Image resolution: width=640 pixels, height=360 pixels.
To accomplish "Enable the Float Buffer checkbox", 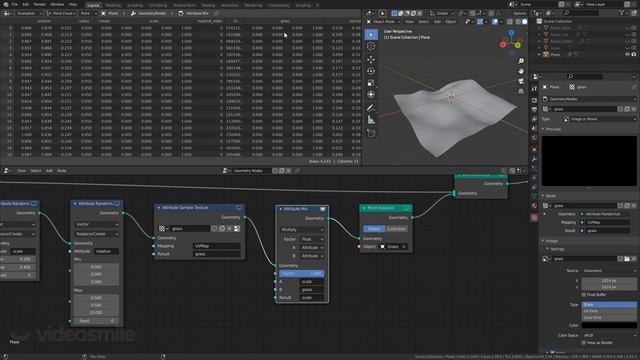I will [x=584, y=294].
